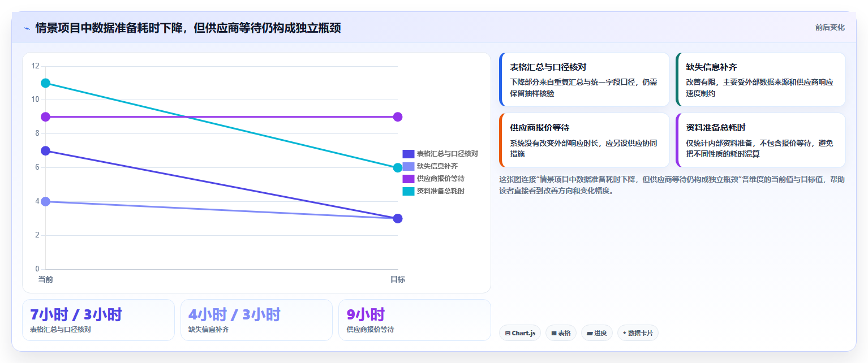The width and height of the screenshot is (868, 363).
Task: Select the 表格 tag chip
Action: coord(561,333)
